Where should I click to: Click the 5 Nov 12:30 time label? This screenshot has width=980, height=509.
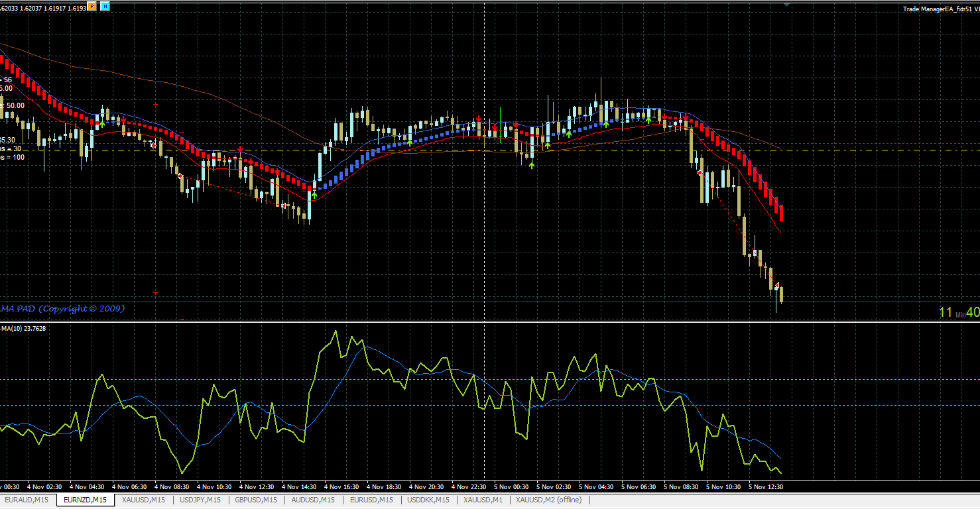(x=766, y=487)
